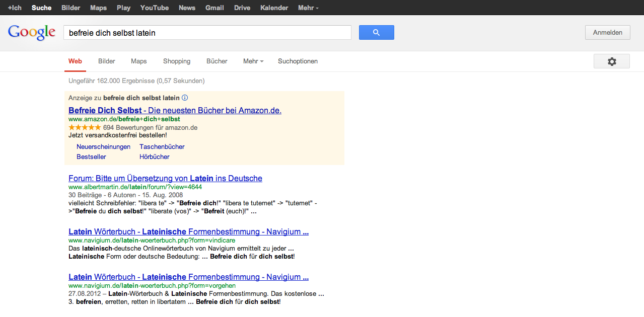Open Gmail from the top bar
Screen dimensions: 644x317
[x=214, y=8]
